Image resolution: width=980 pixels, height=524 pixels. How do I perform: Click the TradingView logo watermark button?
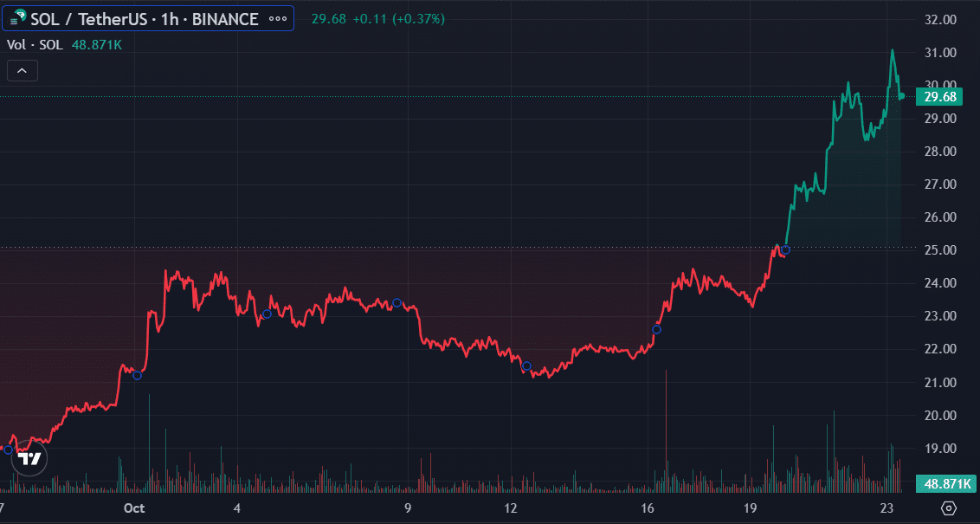[29, 459]
